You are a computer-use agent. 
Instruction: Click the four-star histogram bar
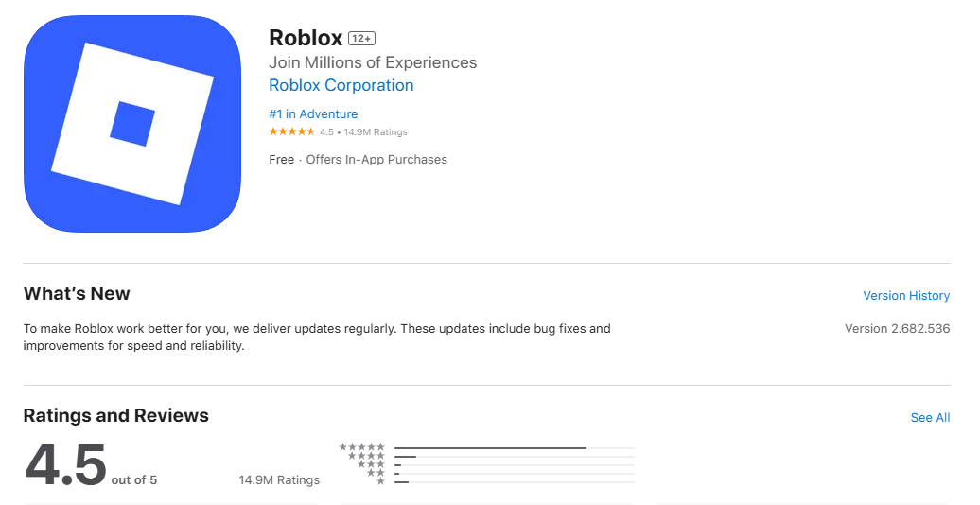point(515,457)
